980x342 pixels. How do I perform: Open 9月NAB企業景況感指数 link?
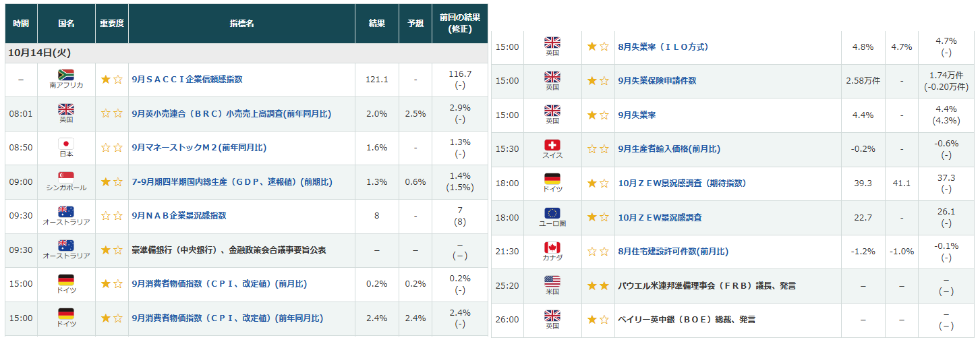tap(179, 216)
